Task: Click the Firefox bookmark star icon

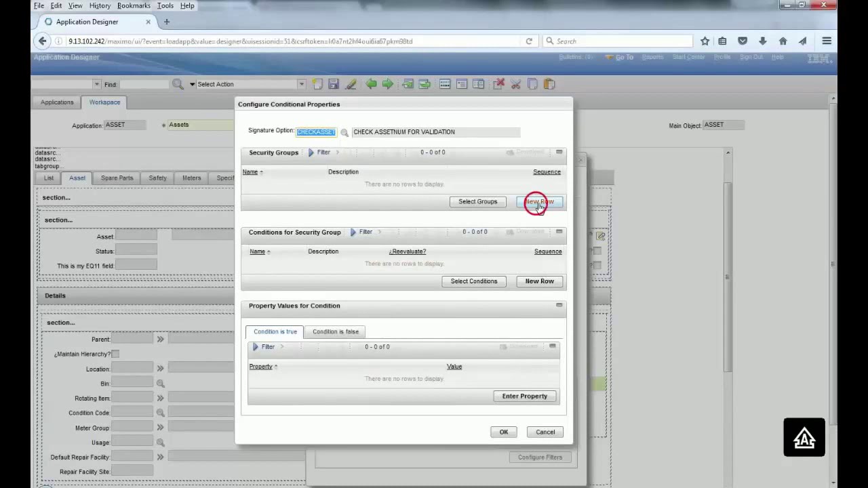Action: point(705,41)
